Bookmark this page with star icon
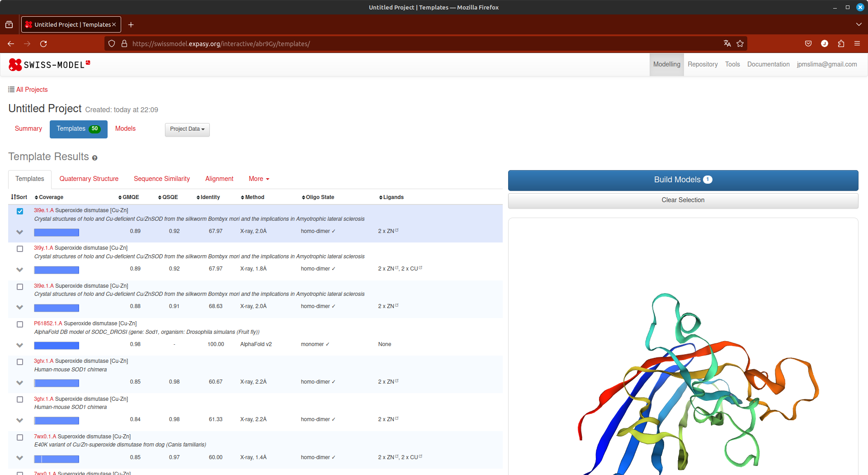The image size is (868, 475). tap(740, 43)
